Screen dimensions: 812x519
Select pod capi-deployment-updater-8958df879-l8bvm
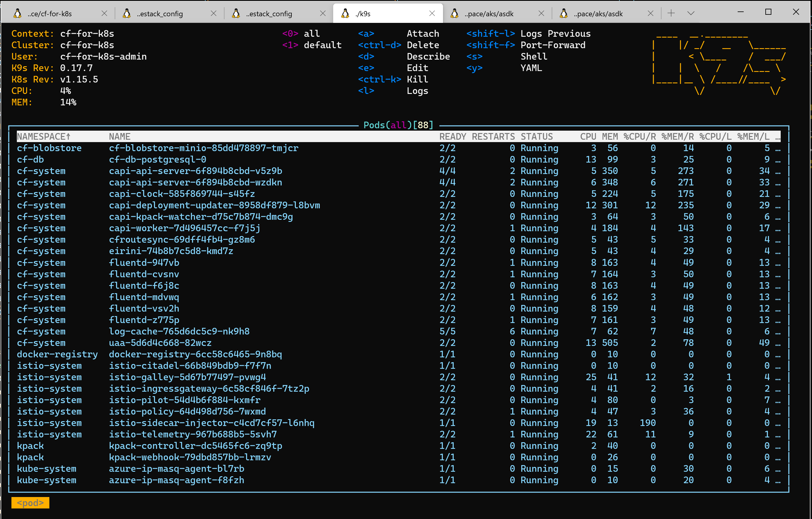point(398,205)
